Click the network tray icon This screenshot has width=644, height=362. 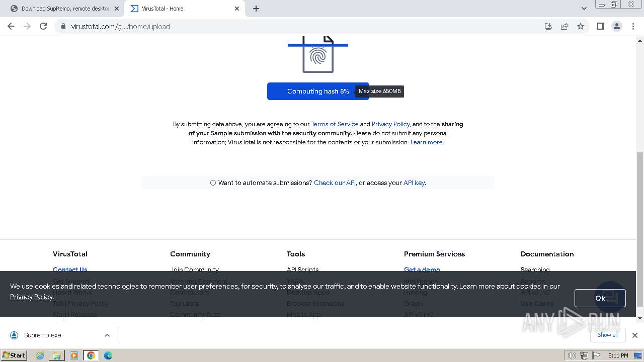pyautogui.click(x=584, y=355)
